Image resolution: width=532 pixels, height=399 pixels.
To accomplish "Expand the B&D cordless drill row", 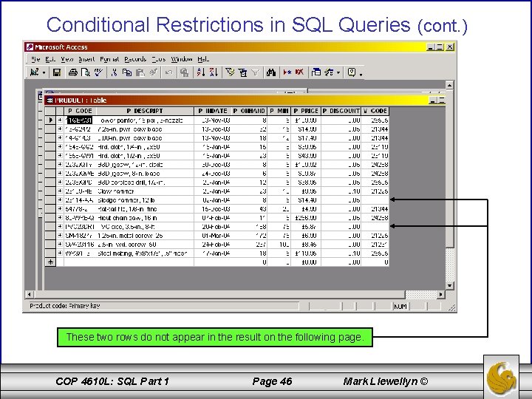I will click(60, 183).
